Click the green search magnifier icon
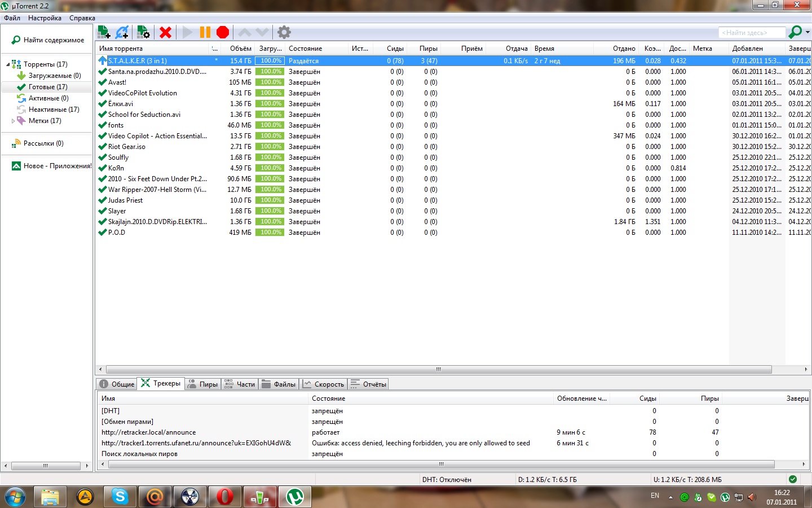Screen dimensions: 812x508 [795, 32]
